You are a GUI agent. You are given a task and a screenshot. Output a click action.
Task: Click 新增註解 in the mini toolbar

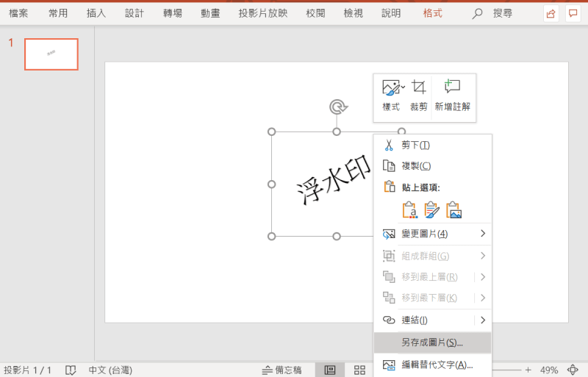453,96
